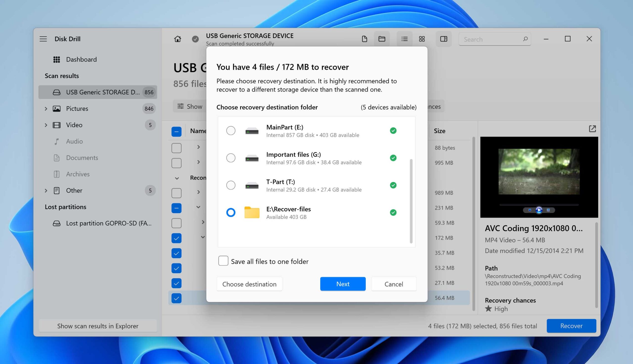Click Choose destination button

tap(249, 284)
